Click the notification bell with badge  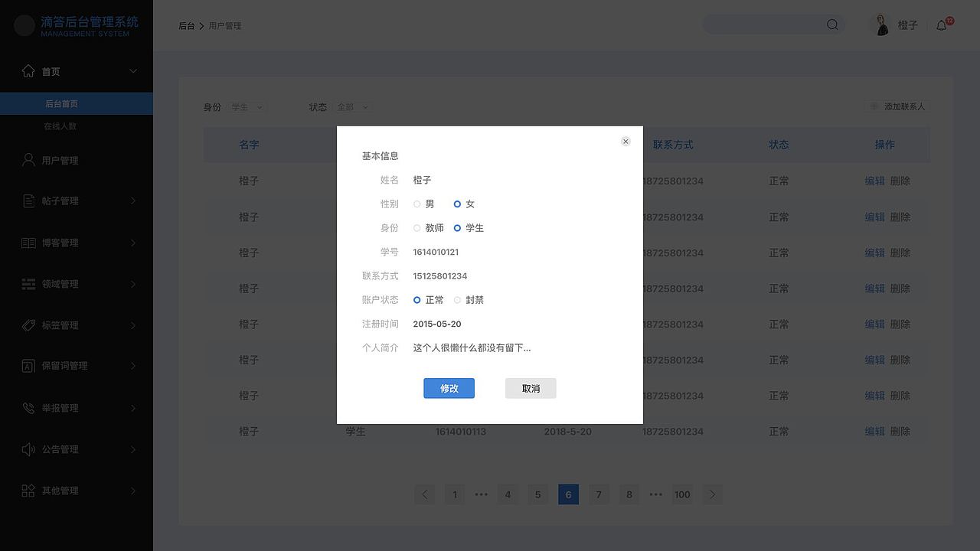(x=941, y=25)
